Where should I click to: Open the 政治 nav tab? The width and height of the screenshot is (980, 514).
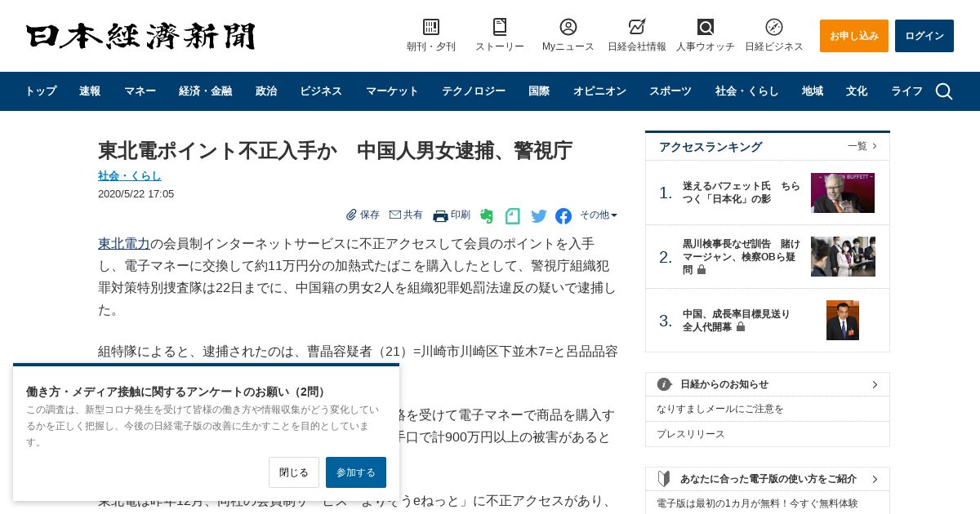(266, 91)
